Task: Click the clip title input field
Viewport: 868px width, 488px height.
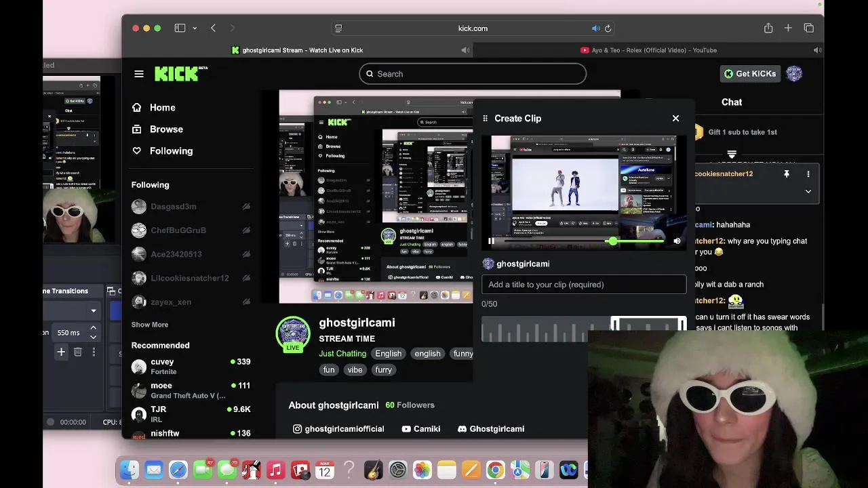Action: 584,285
